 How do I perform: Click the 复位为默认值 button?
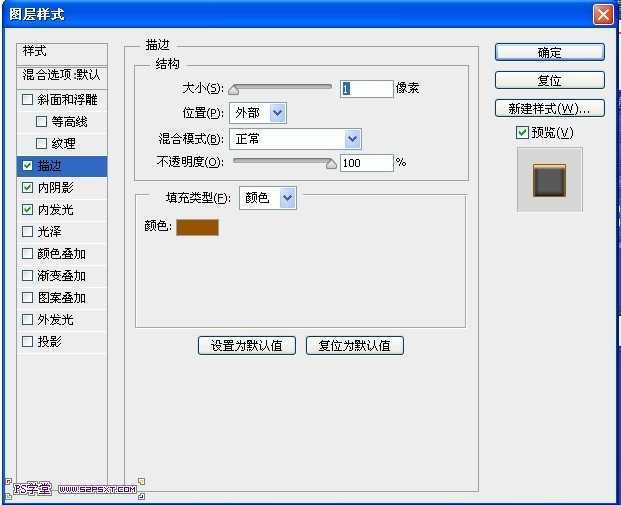(355, 346)
